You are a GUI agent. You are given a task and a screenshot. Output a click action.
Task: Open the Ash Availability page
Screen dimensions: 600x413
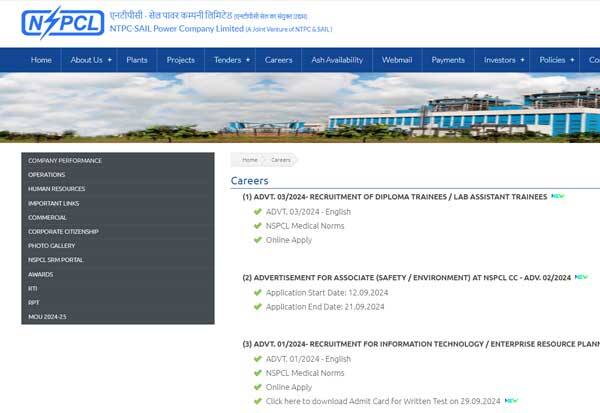[x=337, y=60]
